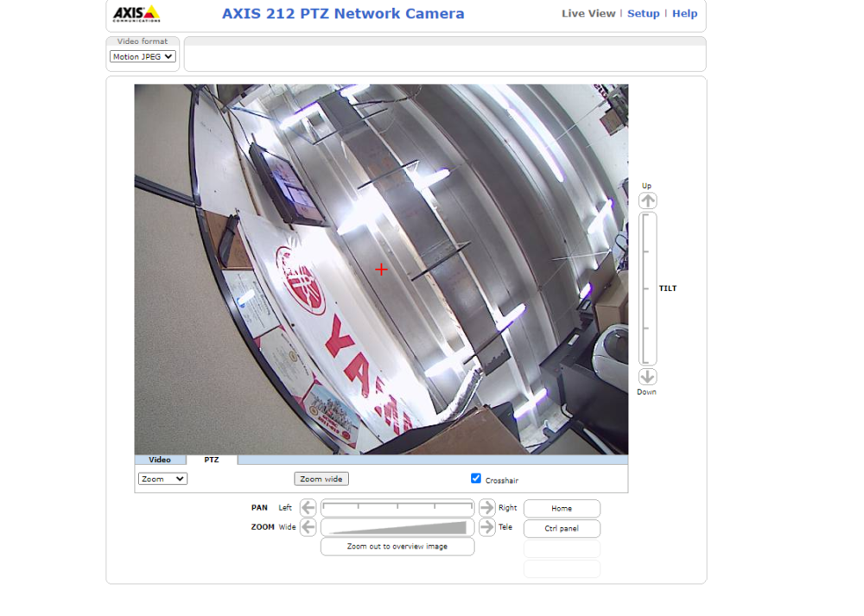Tilt camera down with the down arrow
The image size is (864, 616).
point(647,377)
